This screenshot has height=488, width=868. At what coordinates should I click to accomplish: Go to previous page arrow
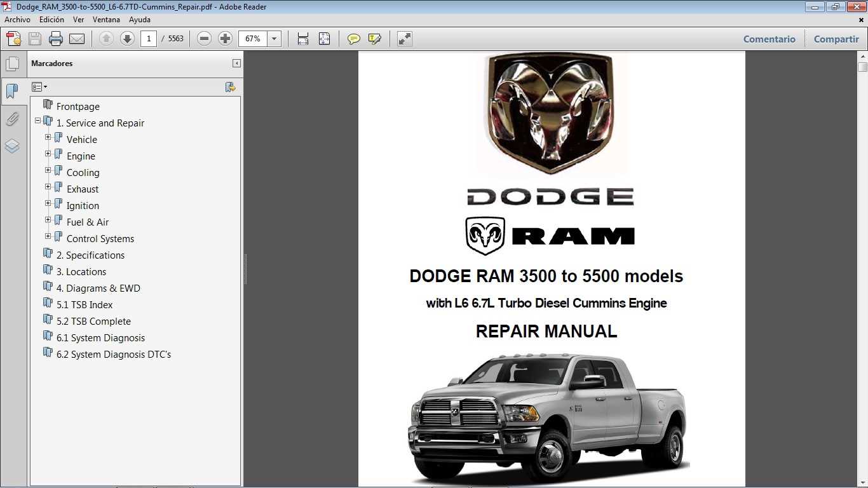[106, 39]
